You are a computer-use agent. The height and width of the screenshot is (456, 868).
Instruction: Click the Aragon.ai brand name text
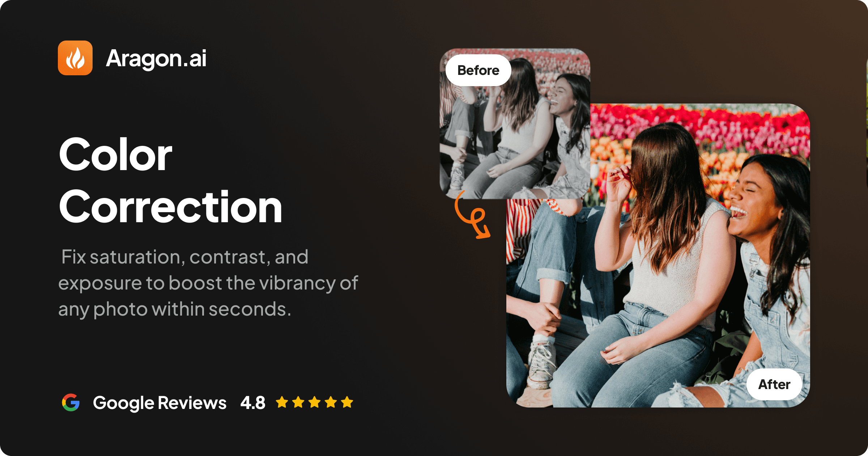[156, 59]
